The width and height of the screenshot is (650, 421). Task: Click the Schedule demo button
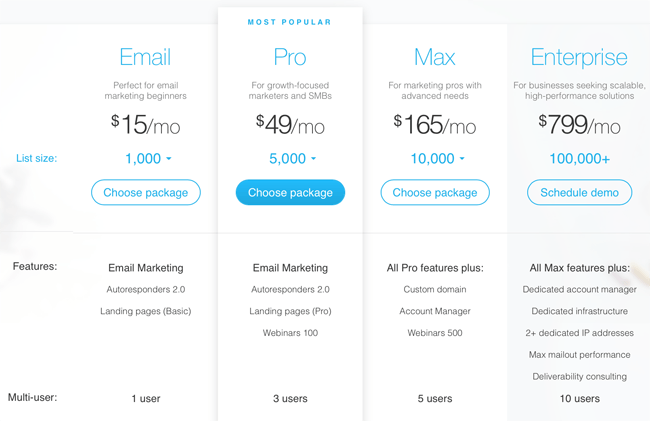point(580,192)
